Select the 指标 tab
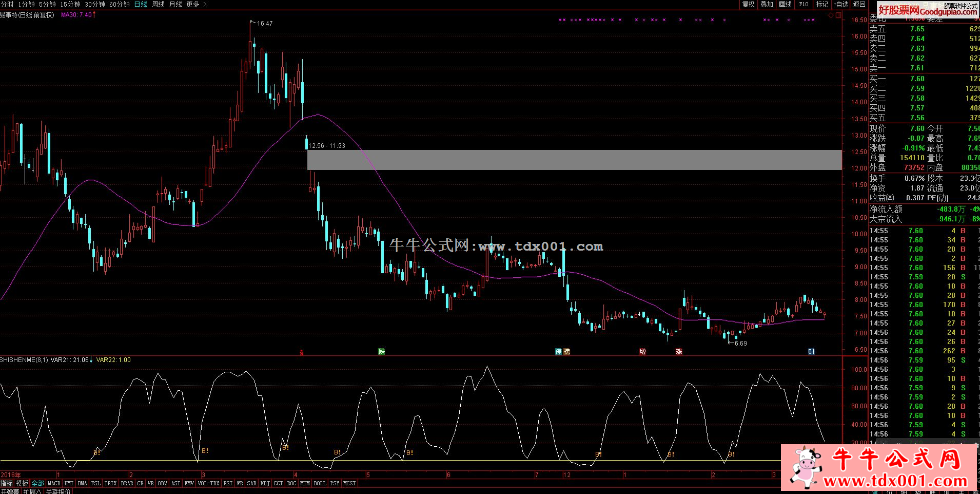This screenshot has height=494, width=980. click(x=7, y=483)
